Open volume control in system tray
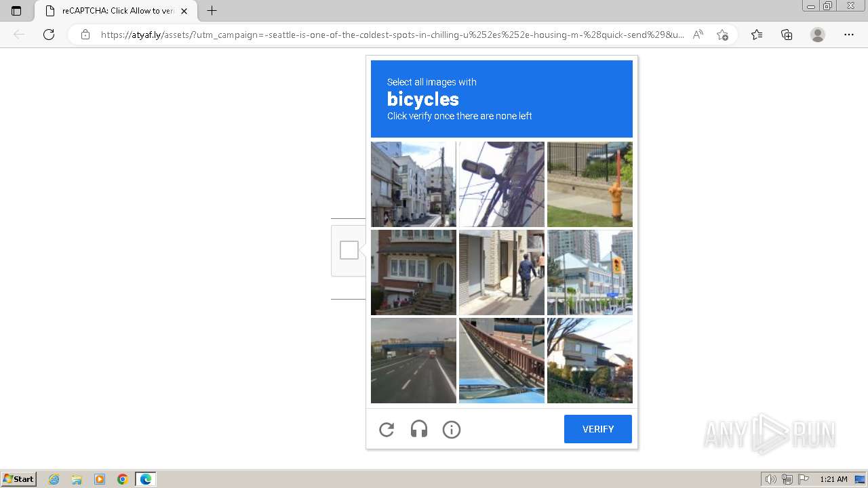Screen dimensions: 868x488 (770, 479)
